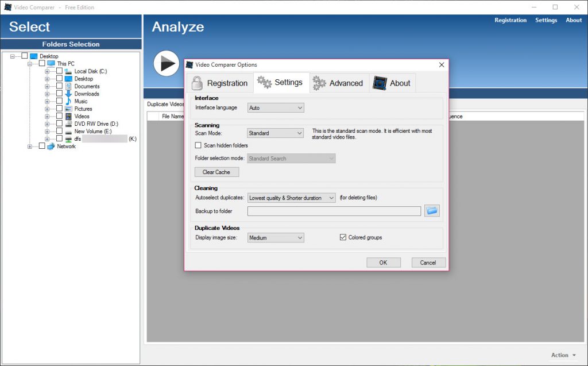Expand the Videos tree node
Viewport: 588px width, 366px height.
(x=47, y=117)
